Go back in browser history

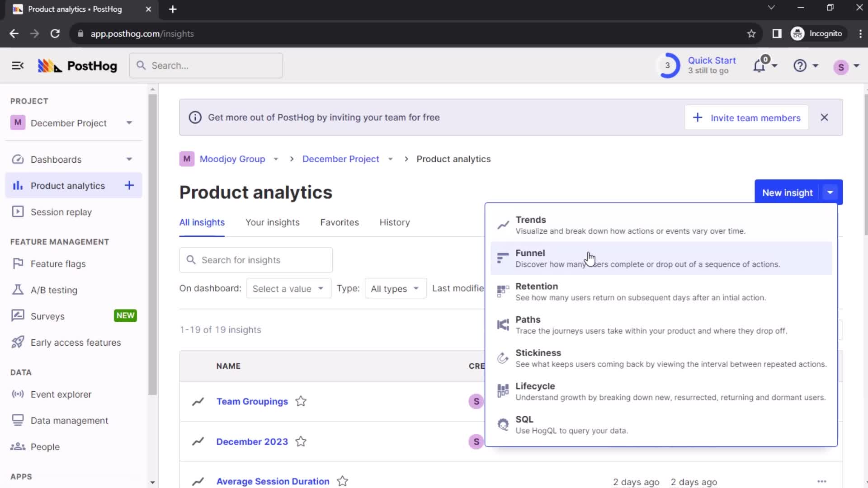tap(14, 34)
